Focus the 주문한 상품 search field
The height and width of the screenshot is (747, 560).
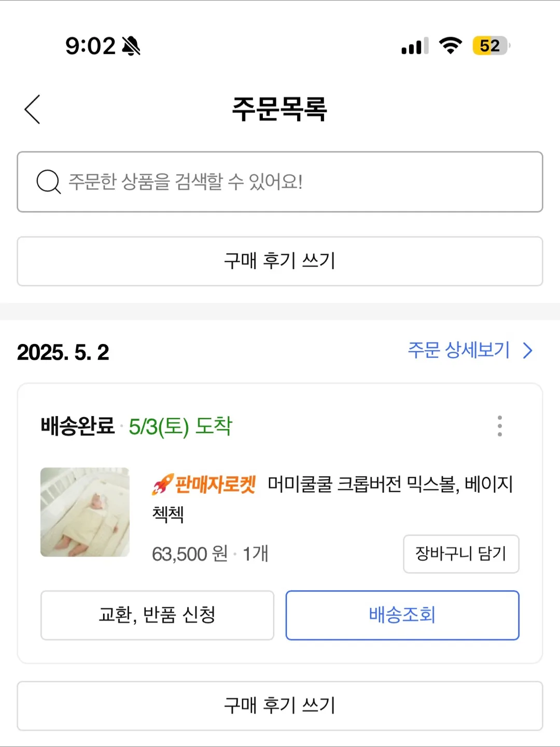coord(280,182)
